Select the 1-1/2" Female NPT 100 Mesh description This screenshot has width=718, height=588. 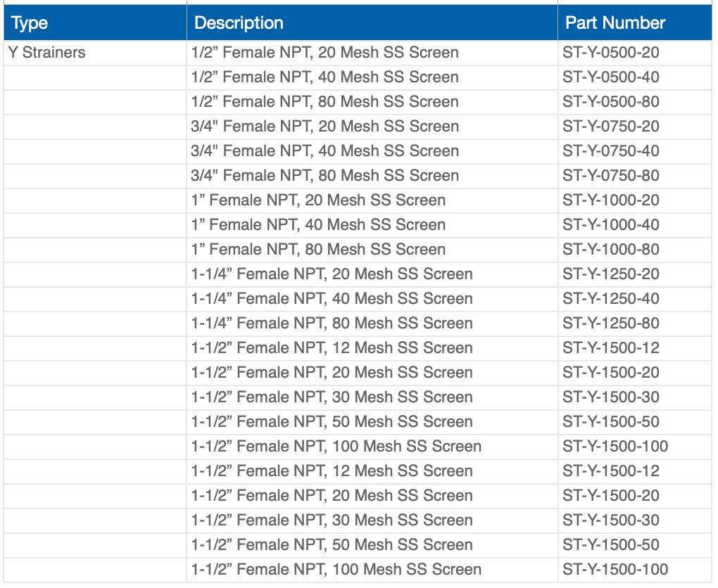coord(336,446)
